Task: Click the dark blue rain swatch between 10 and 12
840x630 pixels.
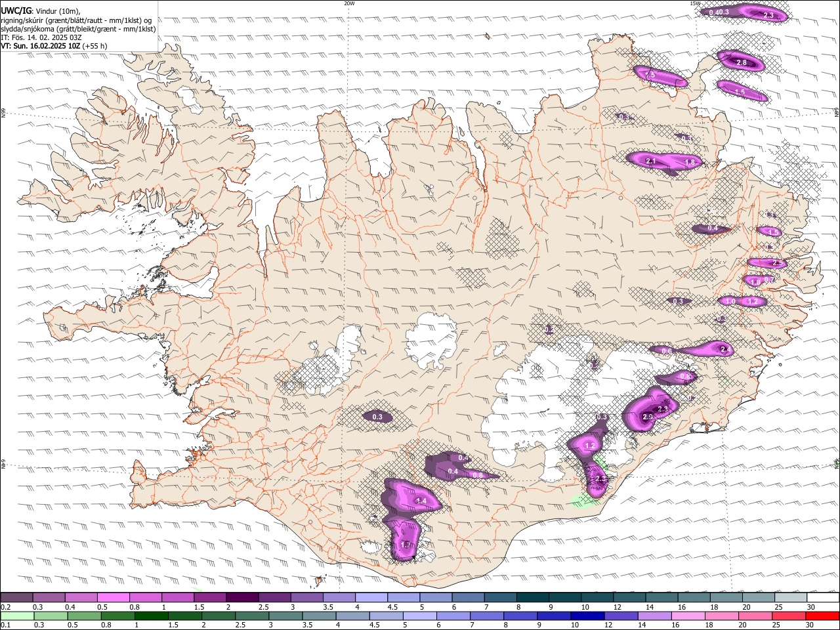Action: pos(586,616)
